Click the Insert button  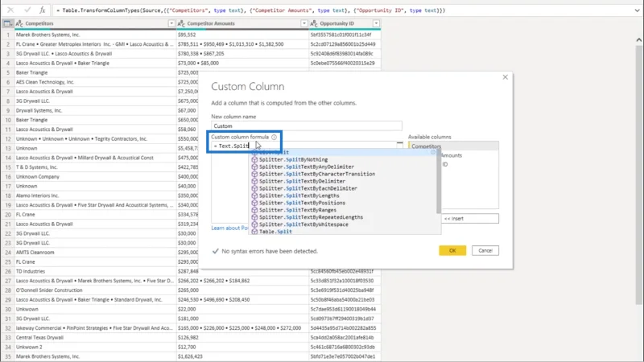(470, 219)
